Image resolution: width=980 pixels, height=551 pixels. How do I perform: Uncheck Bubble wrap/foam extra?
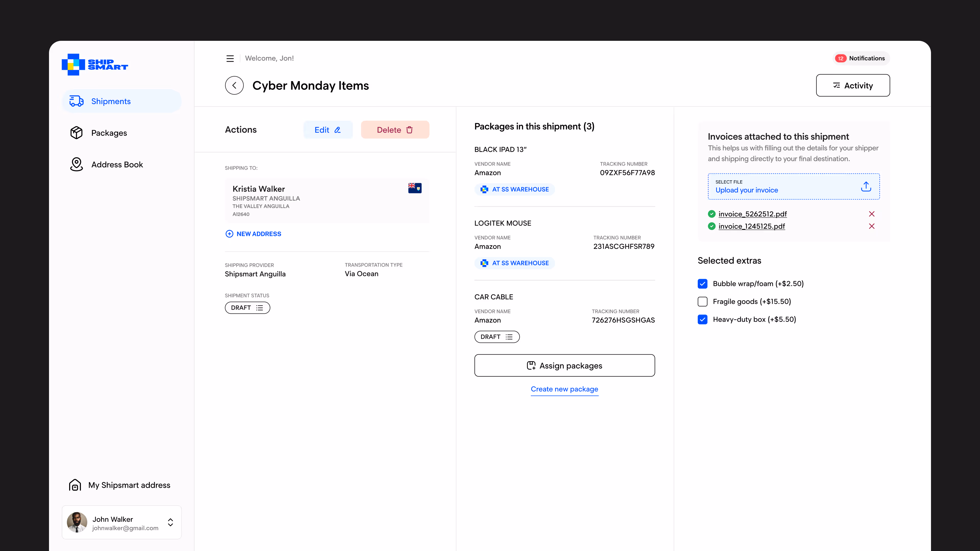(702, 284)
